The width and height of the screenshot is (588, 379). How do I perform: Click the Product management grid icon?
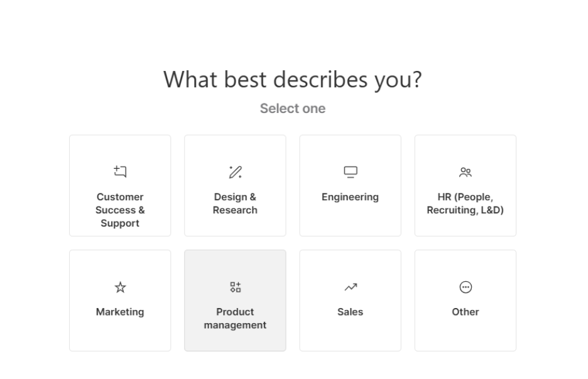click(235, 287)
